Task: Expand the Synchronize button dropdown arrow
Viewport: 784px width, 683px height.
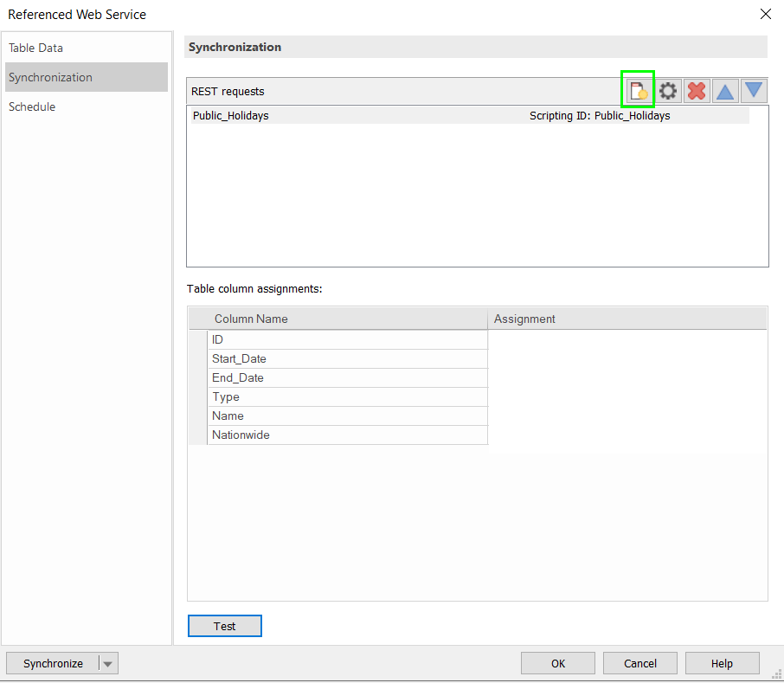Action: click(x=108, y=664)
